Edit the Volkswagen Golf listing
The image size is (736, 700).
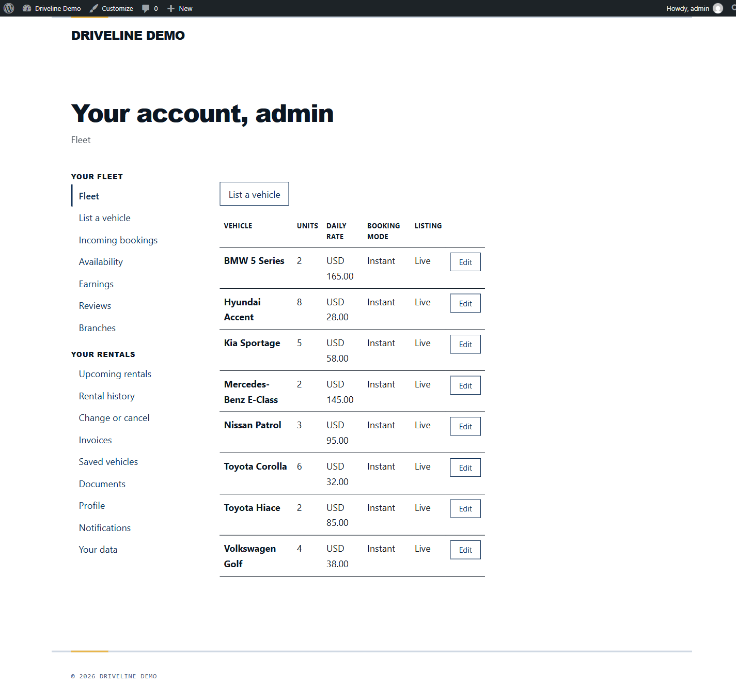[465, 550]
